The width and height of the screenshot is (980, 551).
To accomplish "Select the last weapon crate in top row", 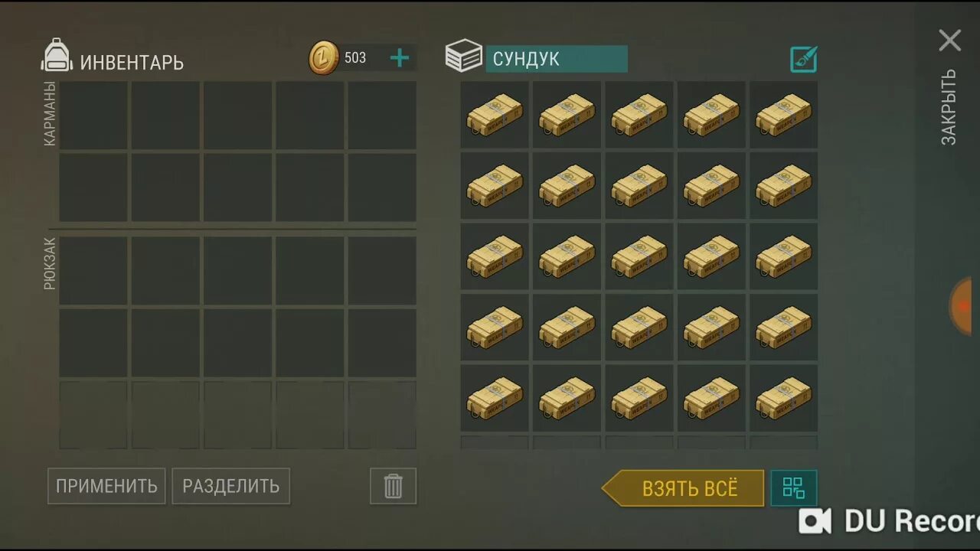I will 783,115.
